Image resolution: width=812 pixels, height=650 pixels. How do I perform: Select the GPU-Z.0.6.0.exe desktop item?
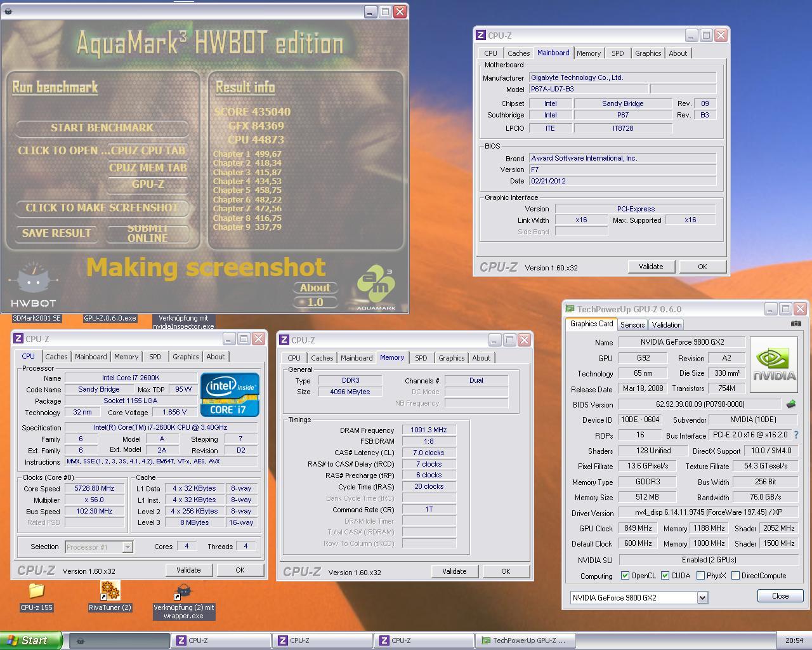tap(110, 318)
